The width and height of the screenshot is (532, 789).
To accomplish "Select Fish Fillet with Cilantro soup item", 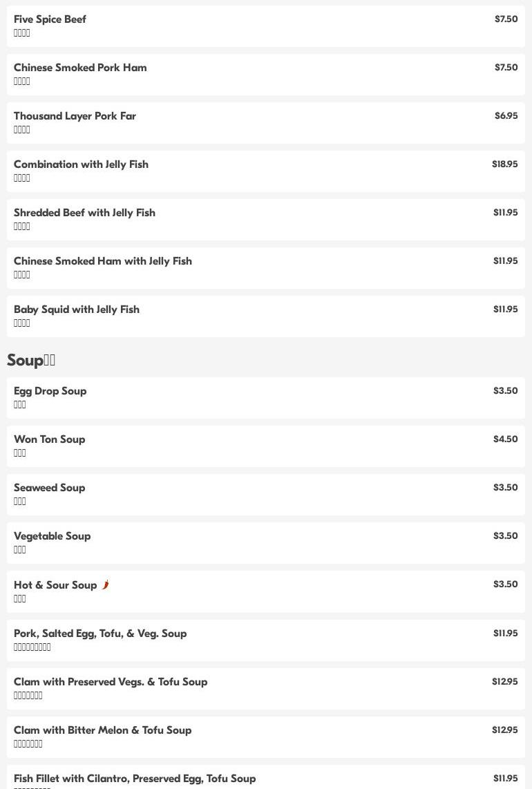I will tap(266, 777).
